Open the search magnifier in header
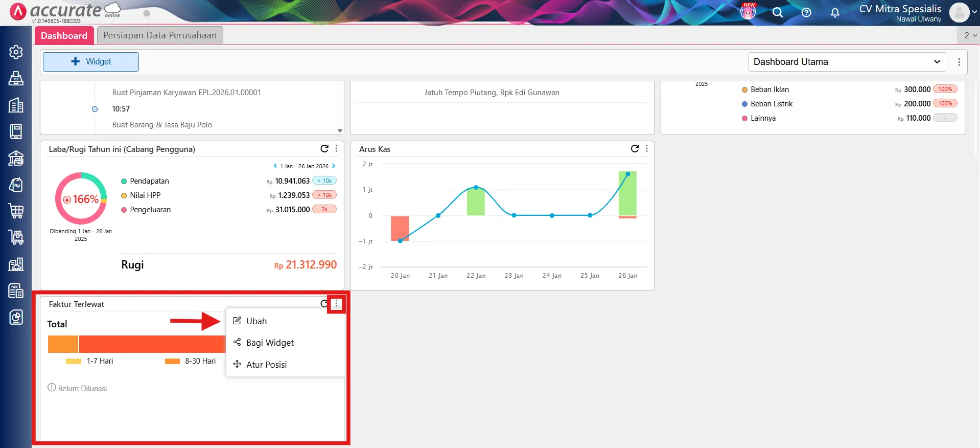The height and width of the screenshot is (448, 980). point(778,12)
